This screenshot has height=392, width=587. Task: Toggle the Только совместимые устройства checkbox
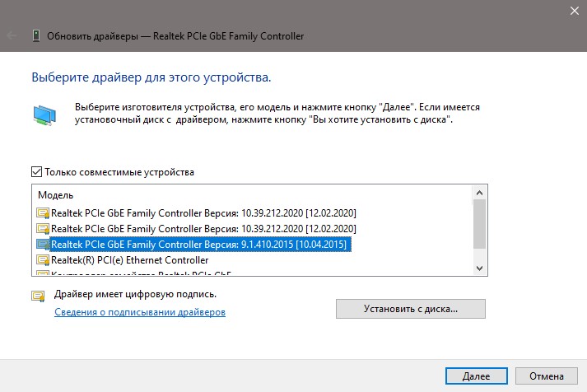point(36,172)
